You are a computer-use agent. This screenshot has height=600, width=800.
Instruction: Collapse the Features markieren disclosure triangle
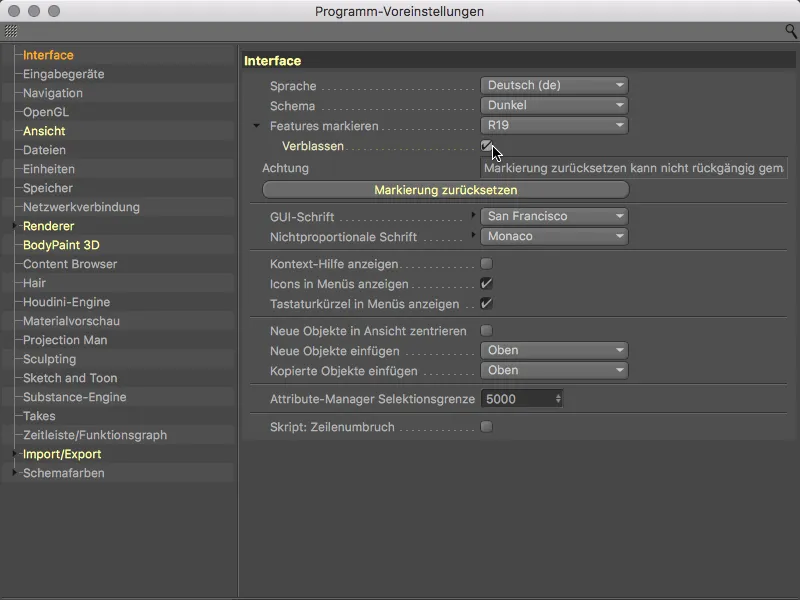pos(257,126)
